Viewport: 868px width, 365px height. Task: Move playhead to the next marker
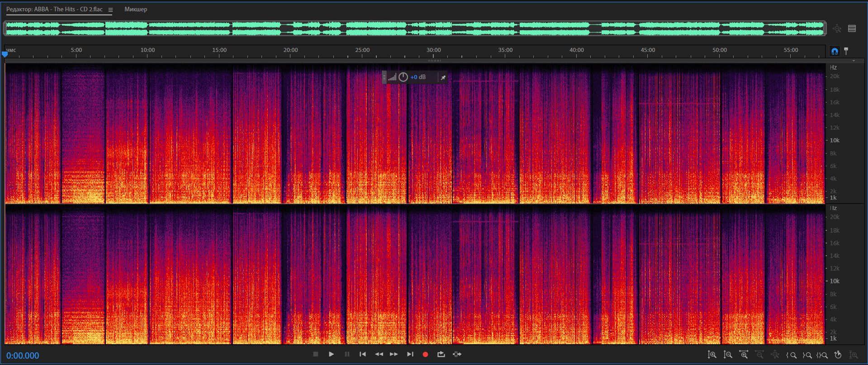coord(410,355)
